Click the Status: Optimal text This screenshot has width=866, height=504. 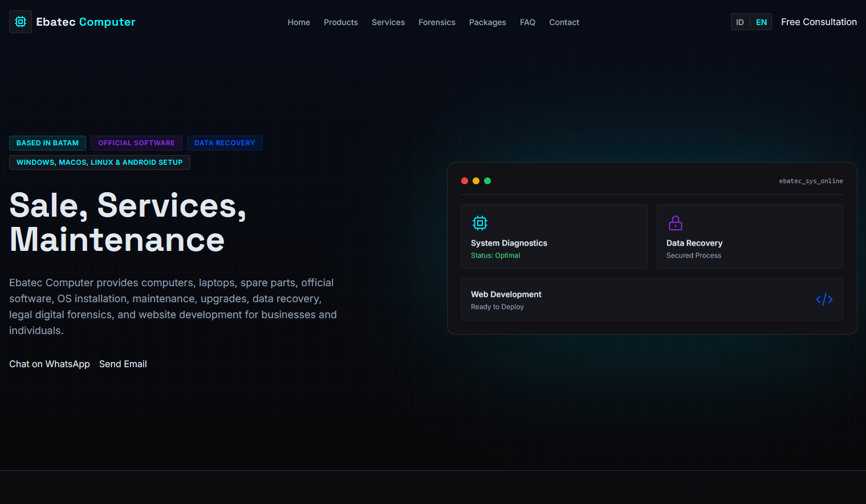(495, 255)
